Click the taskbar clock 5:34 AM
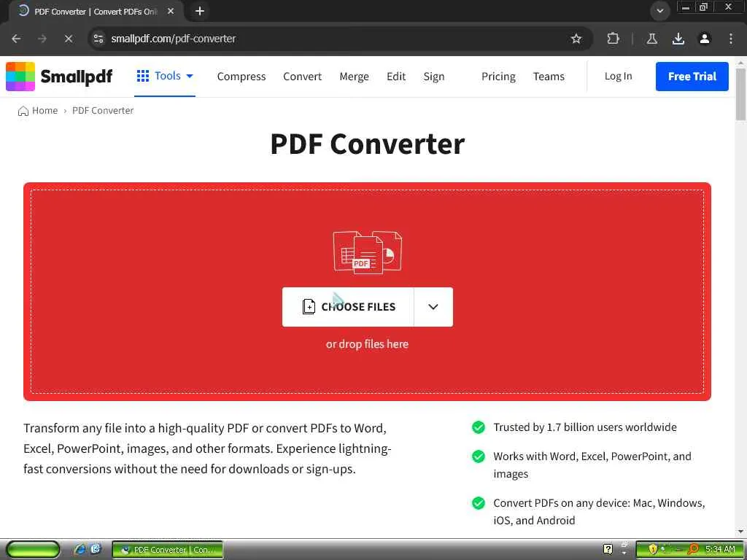747x560 pixels. click(720, 550)
